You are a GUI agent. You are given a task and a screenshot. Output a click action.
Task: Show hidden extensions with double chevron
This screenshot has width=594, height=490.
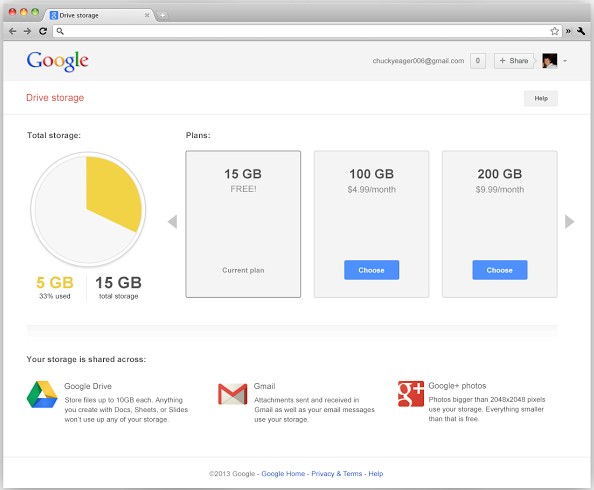point(568,31)
